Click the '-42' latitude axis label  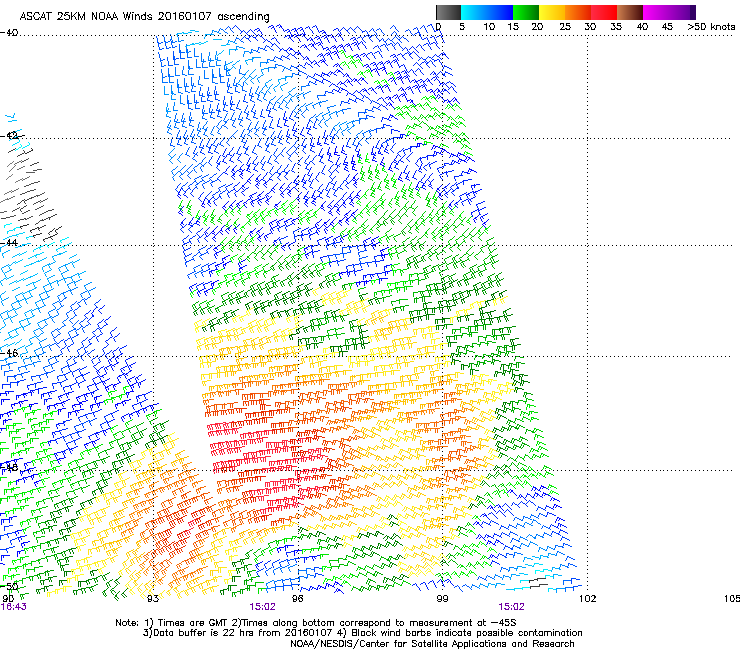tap(10, 135)
